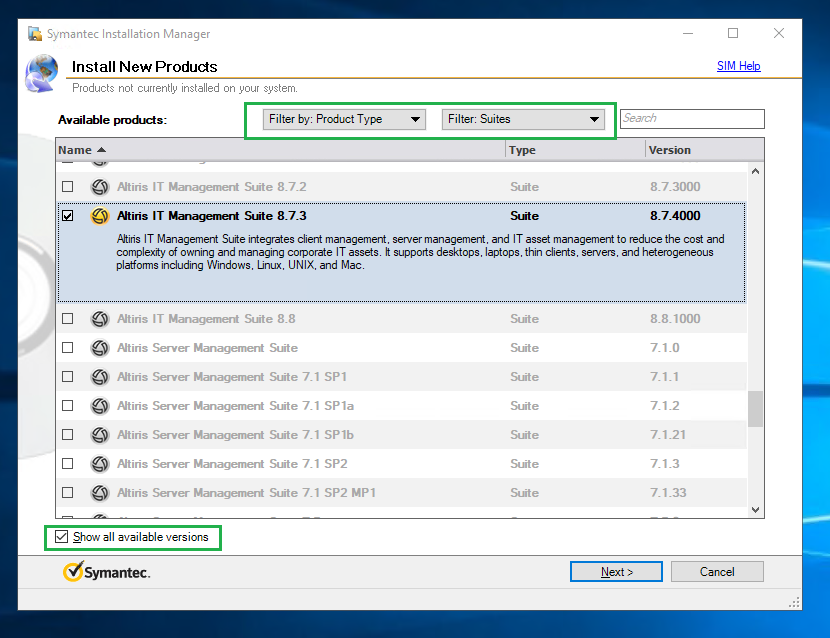Image resolution: width=830 pixels, height=638 pixels.
Task: Click the vertical scrollbar thumb
Action: 755,409
